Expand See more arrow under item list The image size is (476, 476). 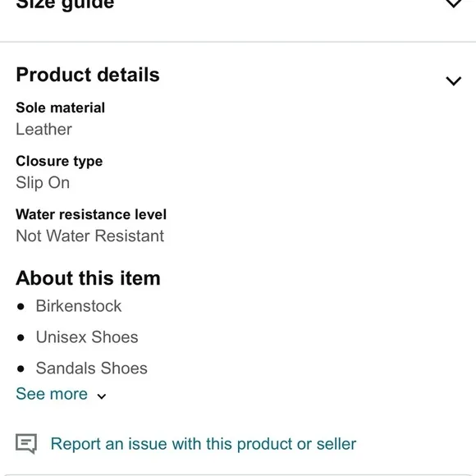pyautogui.click(x=102, y=396)
